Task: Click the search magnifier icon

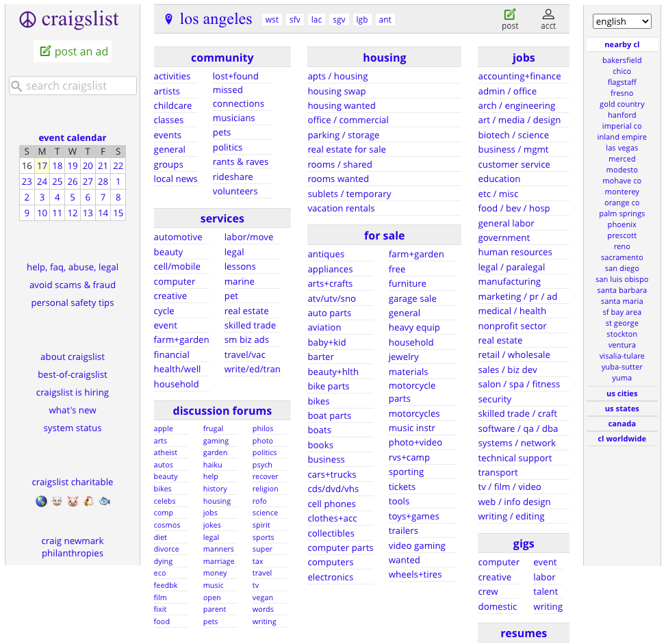Action: click(16, 86)
